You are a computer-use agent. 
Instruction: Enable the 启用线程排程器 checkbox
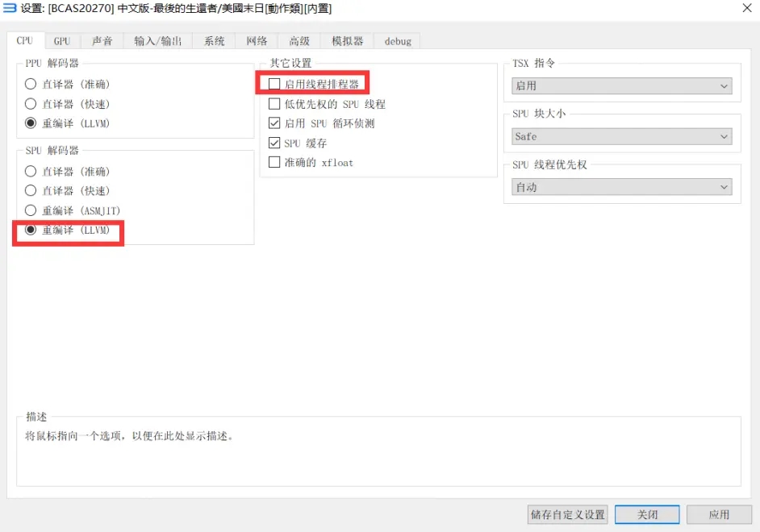274,83
